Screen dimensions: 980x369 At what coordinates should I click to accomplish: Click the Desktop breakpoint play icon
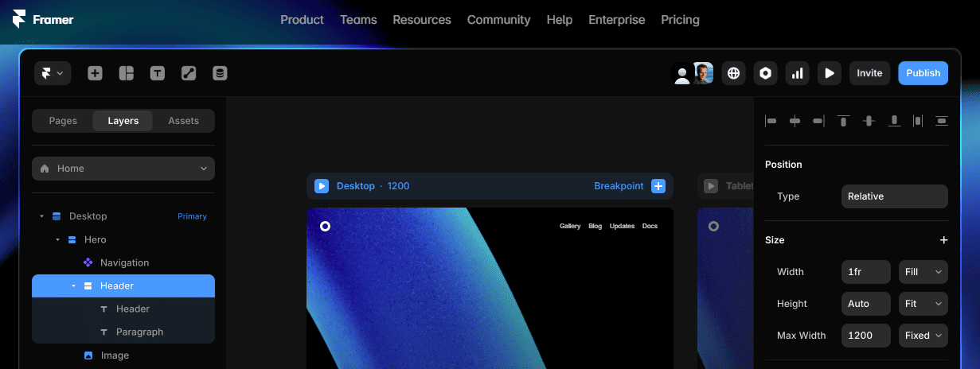[x=322, y=186]
